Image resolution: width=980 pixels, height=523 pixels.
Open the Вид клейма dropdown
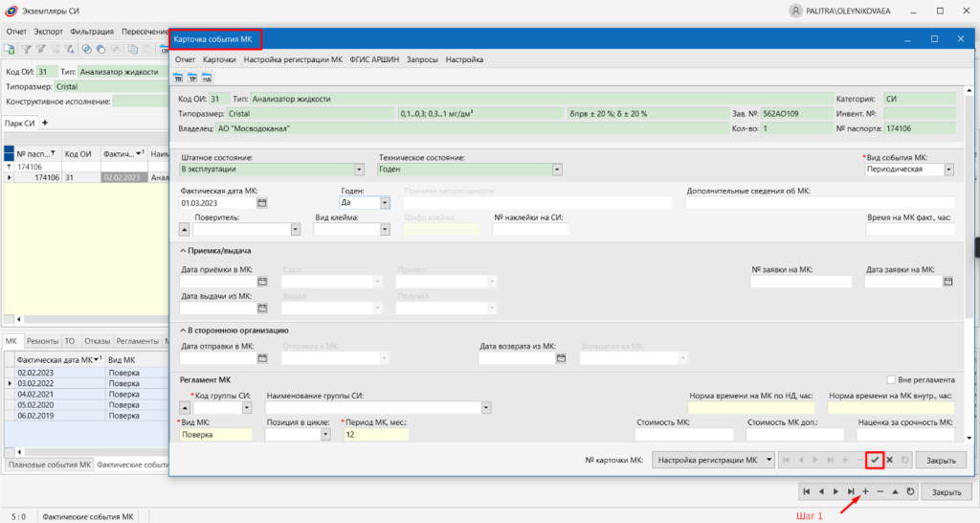(x=385, y=230)
